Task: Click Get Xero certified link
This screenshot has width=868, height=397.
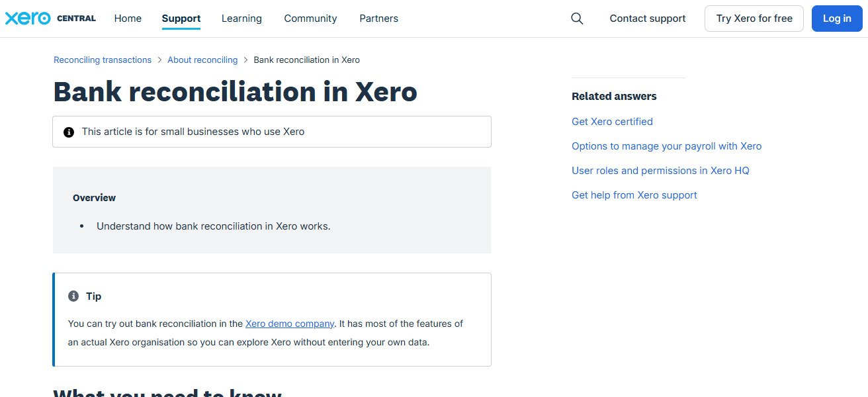Action: pos(612,122)
